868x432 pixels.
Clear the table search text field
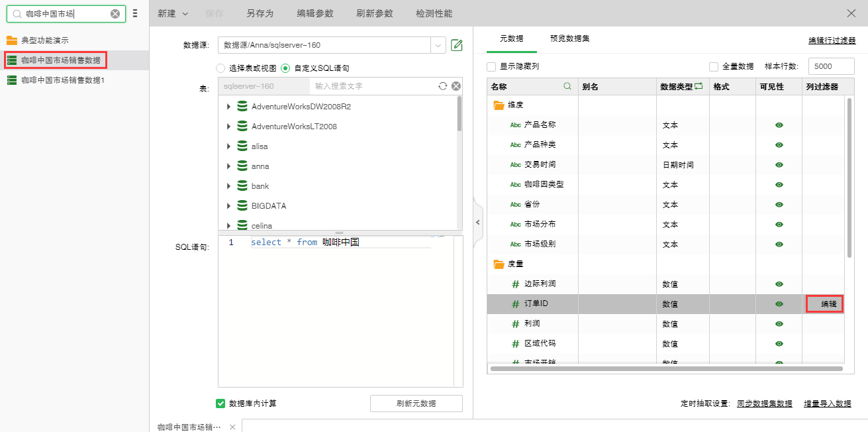click(x=456, y=86)
